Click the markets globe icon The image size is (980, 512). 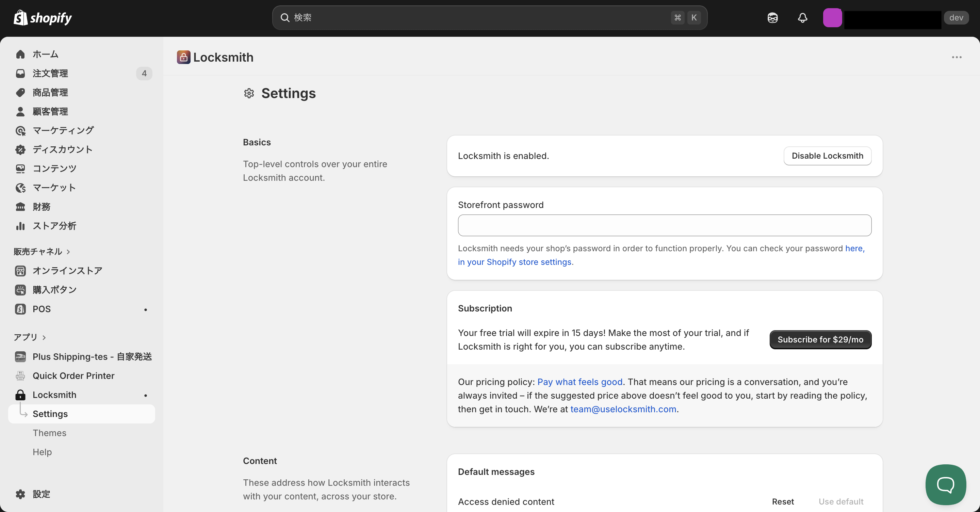coord(20,187)
